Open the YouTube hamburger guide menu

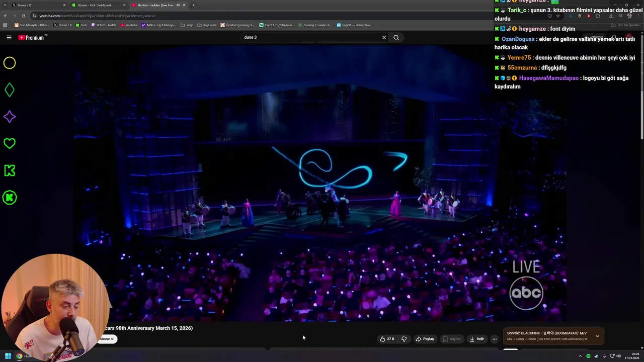9,37
